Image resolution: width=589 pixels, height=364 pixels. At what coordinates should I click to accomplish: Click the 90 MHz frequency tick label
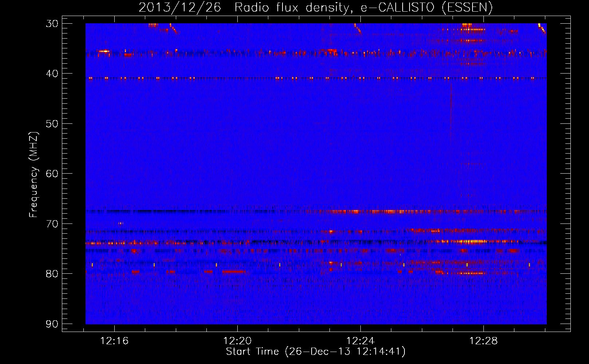point(52,324)
